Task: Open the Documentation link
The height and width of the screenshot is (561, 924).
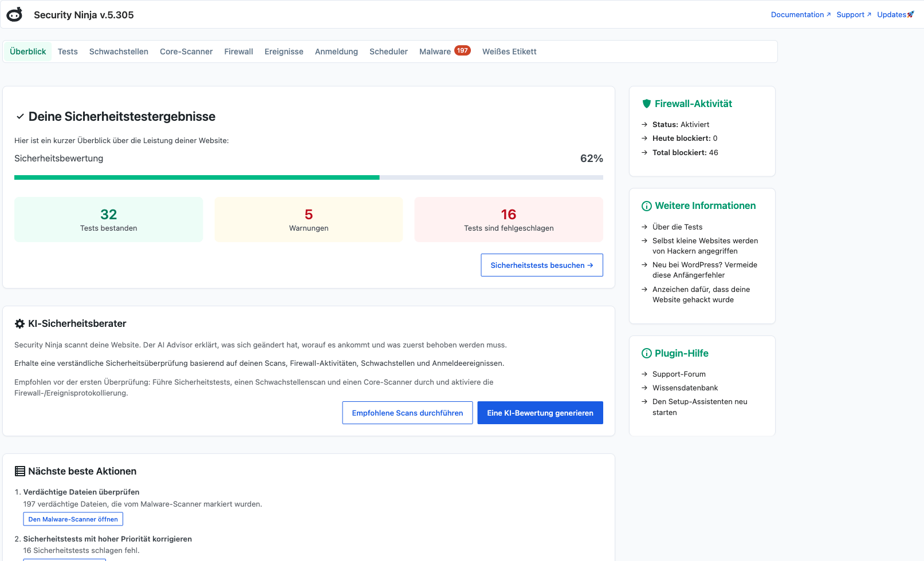Action: point(800,14)
